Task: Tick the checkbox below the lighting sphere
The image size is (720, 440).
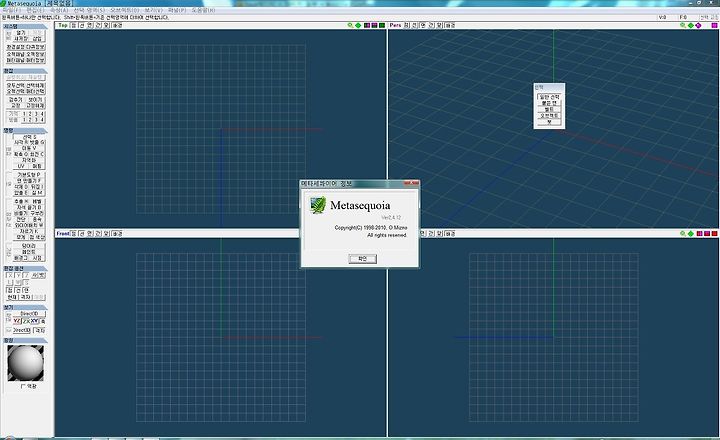Action: point(22,386)
